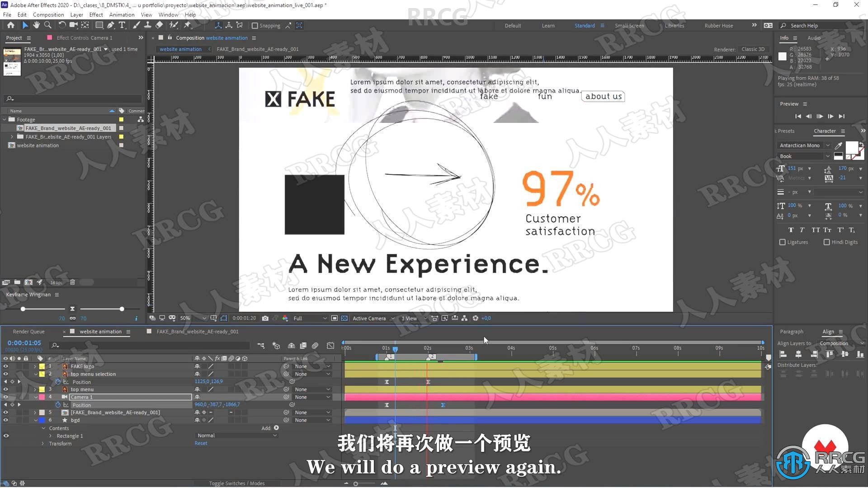Image resolution: width=868 pixels, height=488 pixels.
Task: Toggle visibility of bgd layer
Action: pyautogui.click(x=5, y=419)
